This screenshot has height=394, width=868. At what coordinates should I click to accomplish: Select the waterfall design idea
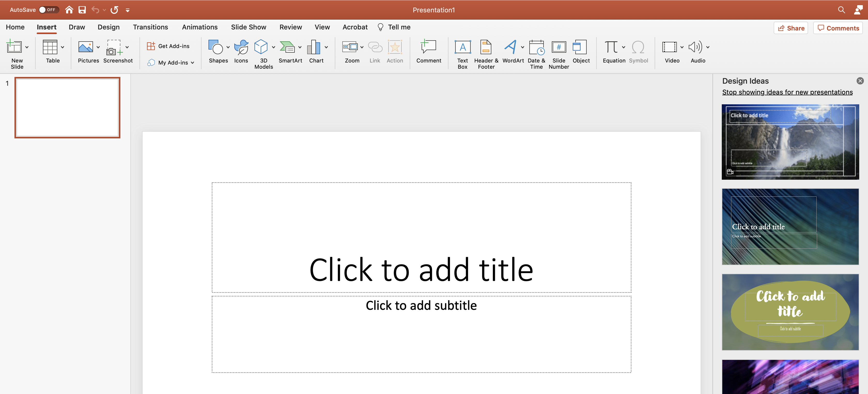click(x=790, y=142)
